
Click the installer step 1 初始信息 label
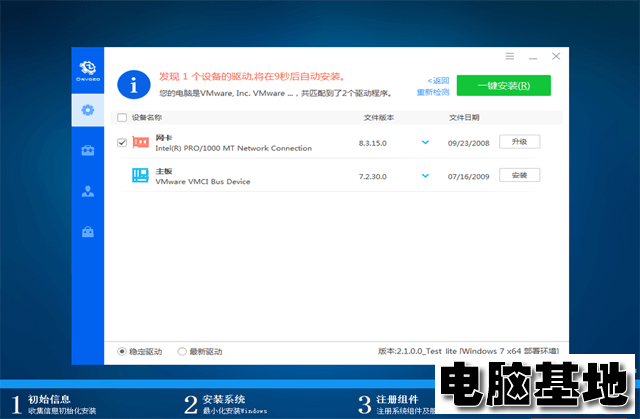[49, 399]
